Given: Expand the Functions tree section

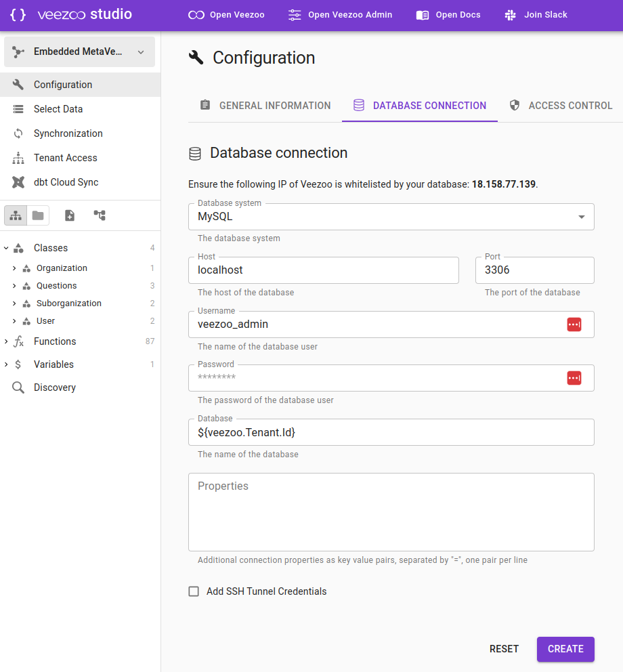Looking at the screenshot, I should [x=6, y=341].
